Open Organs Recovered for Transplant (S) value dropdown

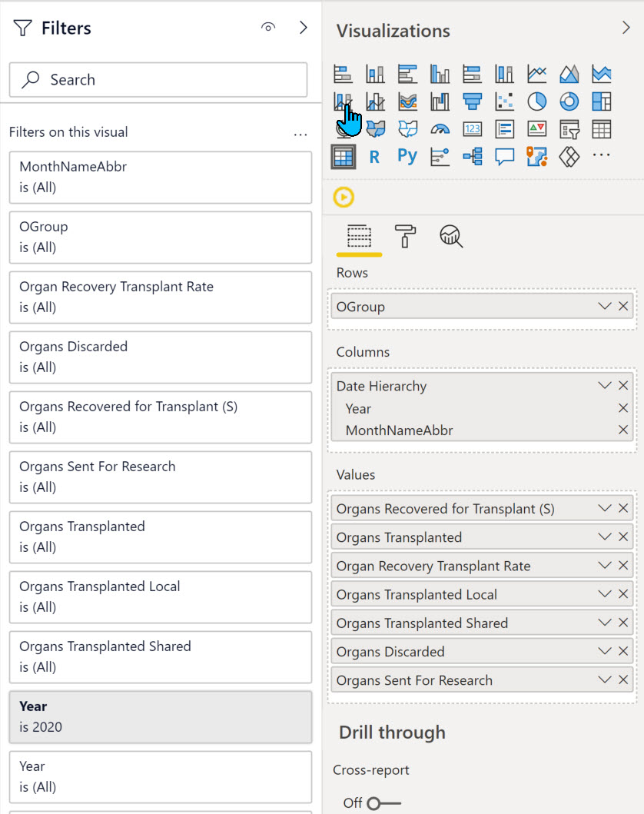pos(605,508)
